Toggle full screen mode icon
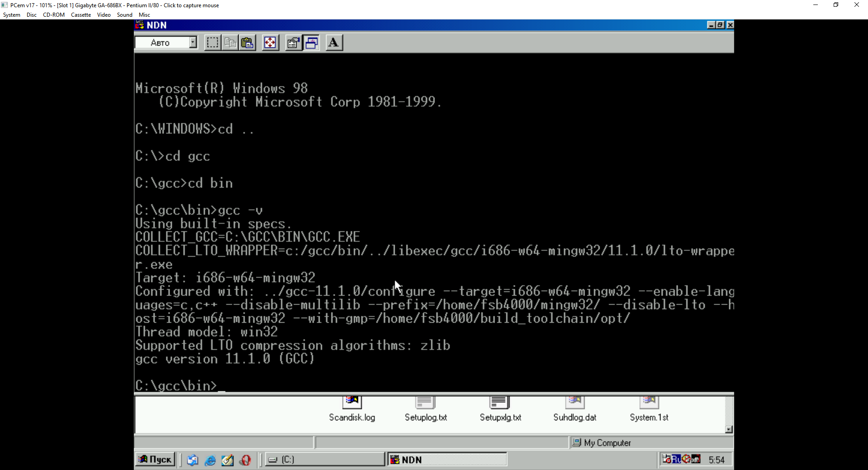The image size is (868, 470). pyautogui.click(x=270, y=42)
